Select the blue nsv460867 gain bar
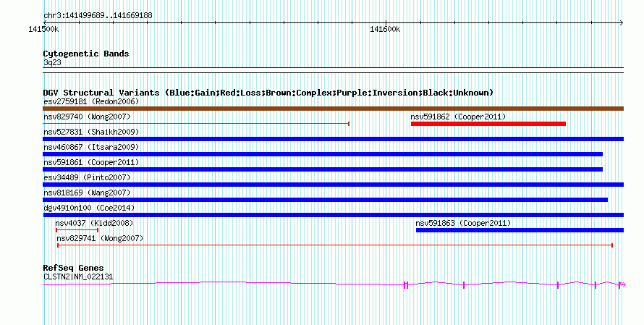644x325 pixels. [323, 154]
